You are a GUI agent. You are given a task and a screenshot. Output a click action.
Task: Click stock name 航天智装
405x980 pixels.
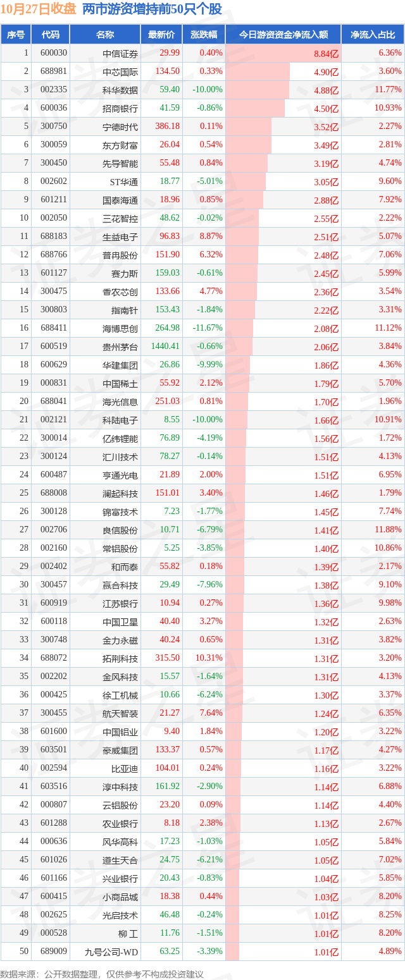pyautogui.click(x=120, y=713)
